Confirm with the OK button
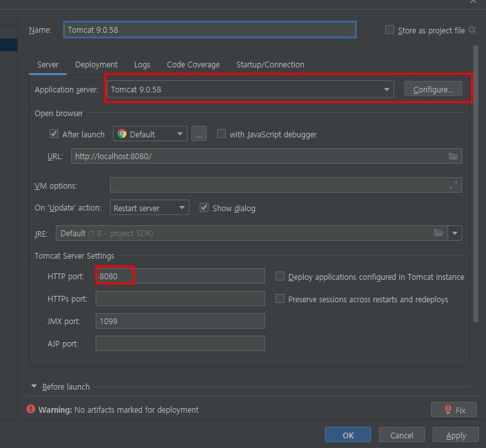Image resolution: width=486 pixels, height=448 pixels. (x=348, y=435)
